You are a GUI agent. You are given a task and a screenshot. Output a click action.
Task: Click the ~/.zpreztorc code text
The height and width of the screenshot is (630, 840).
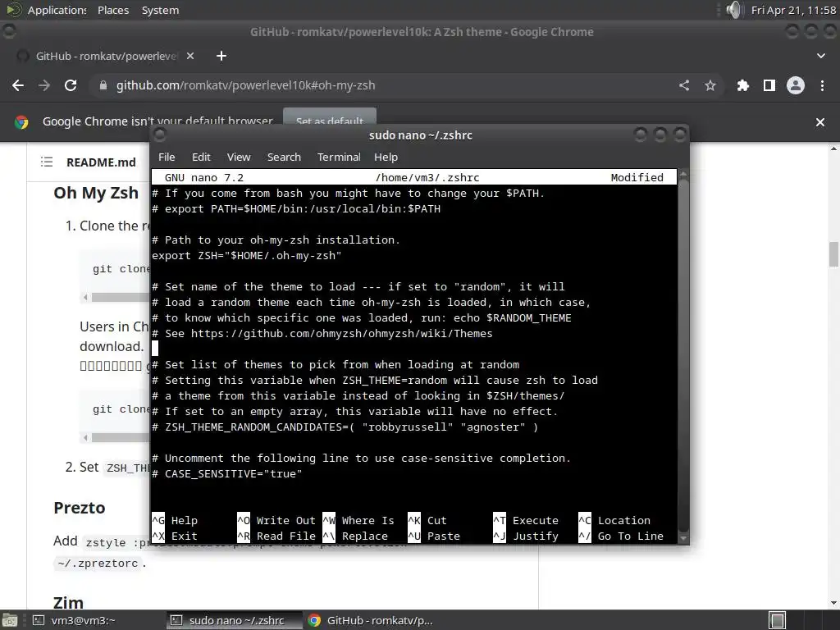click(98, 563)
